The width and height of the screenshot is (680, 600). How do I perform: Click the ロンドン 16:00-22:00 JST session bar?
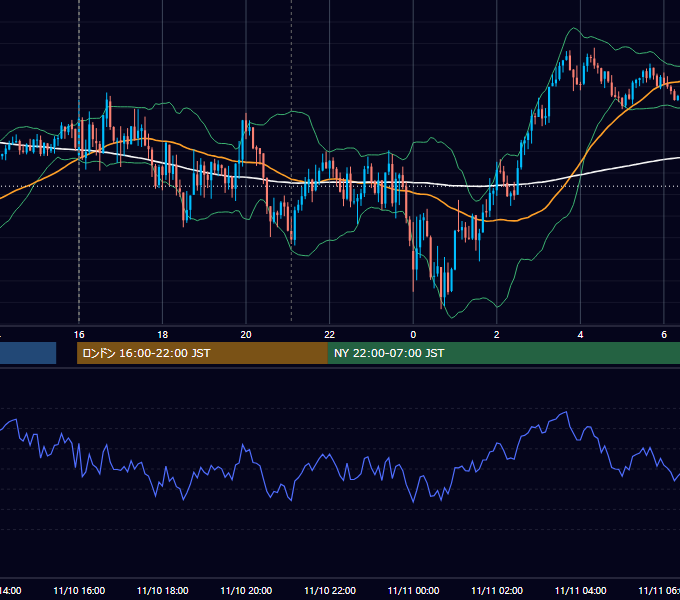[202, 353]
